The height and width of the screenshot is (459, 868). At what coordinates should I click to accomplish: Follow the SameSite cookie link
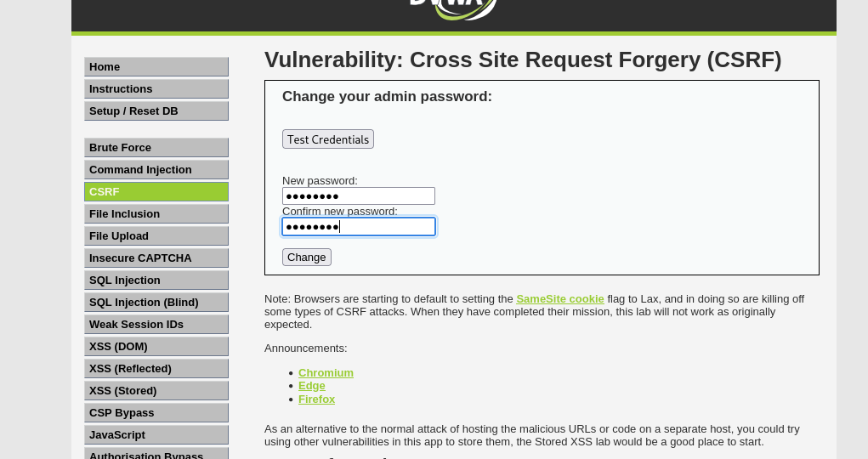[x=559, y=299]
